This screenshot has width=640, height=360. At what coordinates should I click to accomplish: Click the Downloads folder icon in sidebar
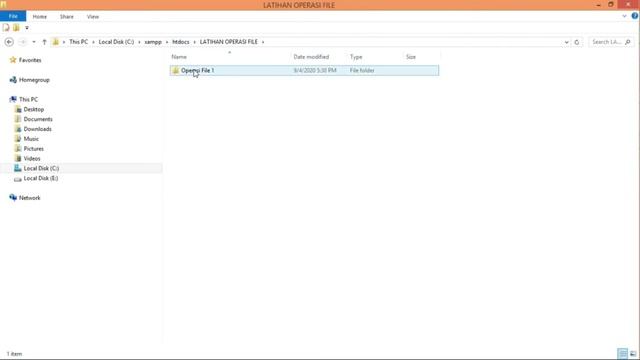18,129
